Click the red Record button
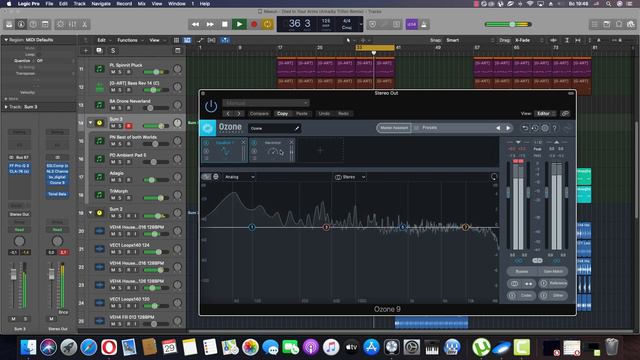640x360 pixels. click(254, 24)
